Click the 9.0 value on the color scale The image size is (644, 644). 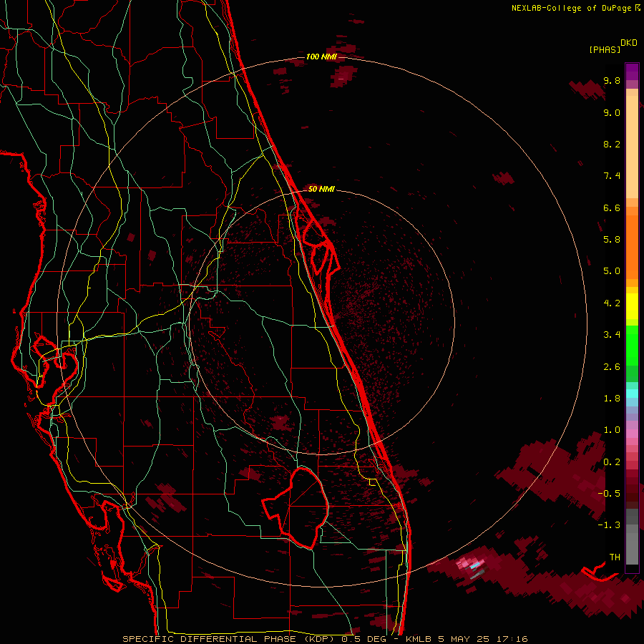coord(612,112)
